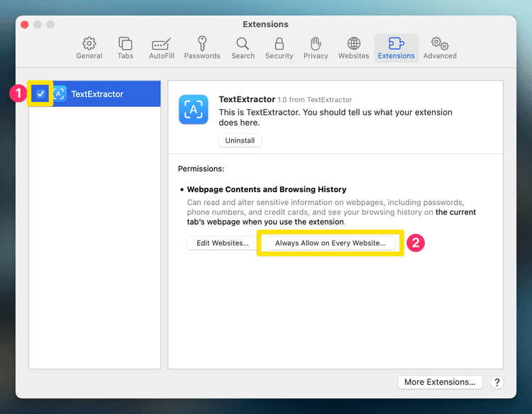Screen dimensions: 532x414
Task: Uncheck the TextExtractor extension checkbox
Action: (x=40, y=94)
